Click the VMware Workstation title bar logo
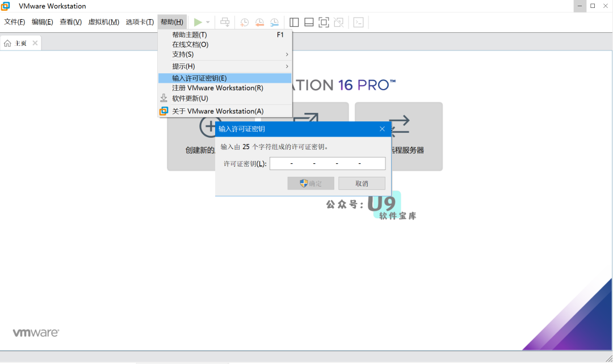 pyautogui.click(x=6, y=6)
